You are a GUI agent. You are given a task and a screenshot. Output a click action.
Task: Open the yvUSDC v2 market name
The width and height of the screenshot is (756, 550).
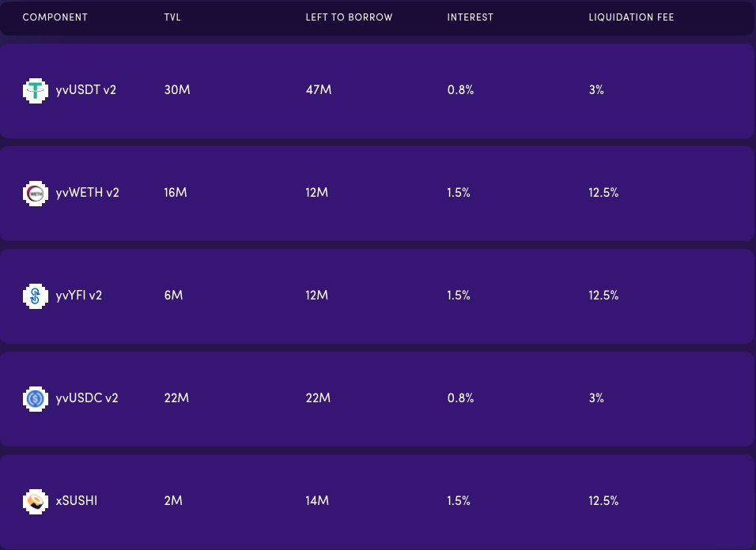coord(87,398)
